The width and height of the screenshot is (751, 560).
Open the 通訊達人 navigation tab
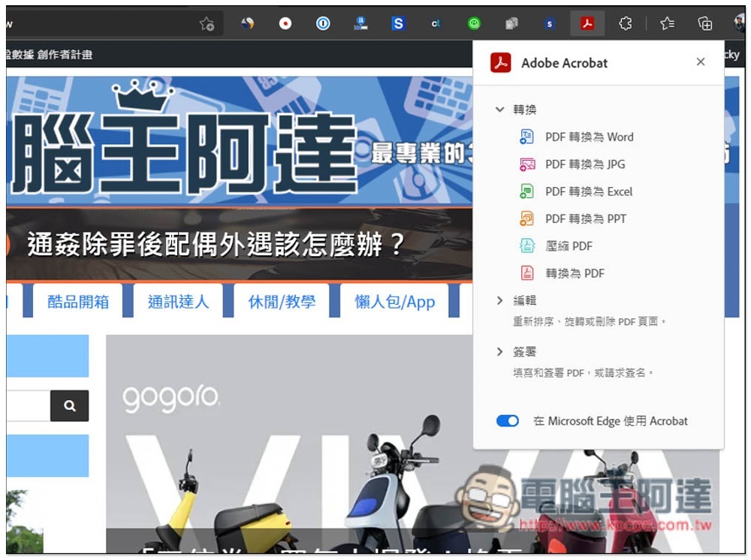178,302
